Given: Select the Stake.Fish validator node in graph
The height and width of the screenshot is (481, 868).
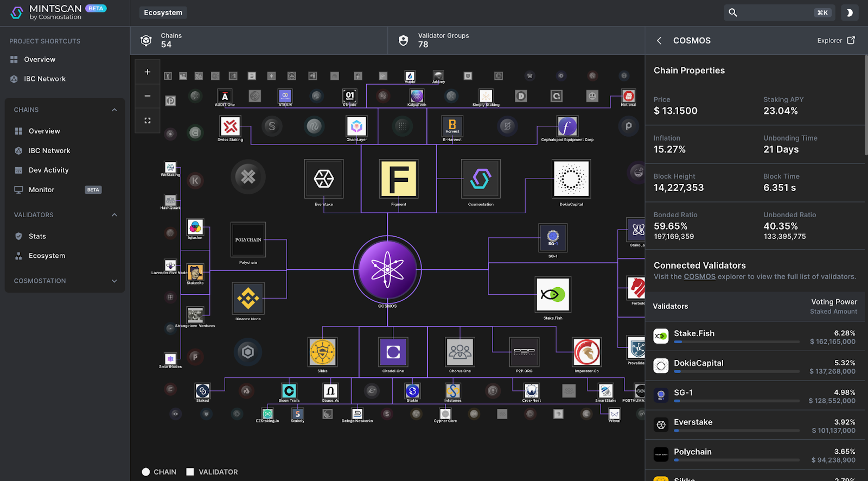Looking at the screenshot, I should (553, 294).
